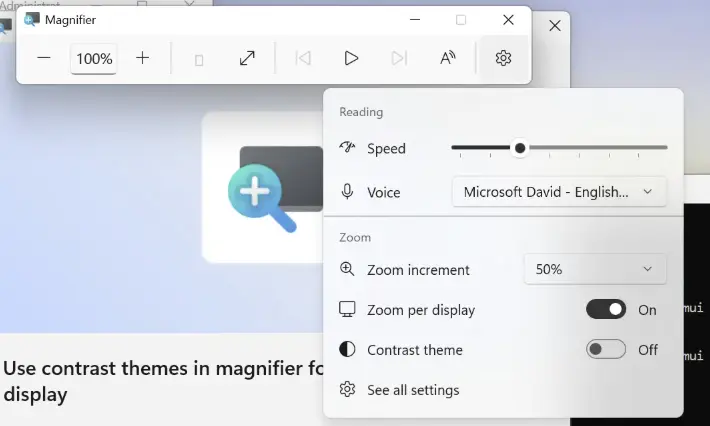Open See all settings link
The height and width of the screenshot is (426, 710).
point(413,390)
